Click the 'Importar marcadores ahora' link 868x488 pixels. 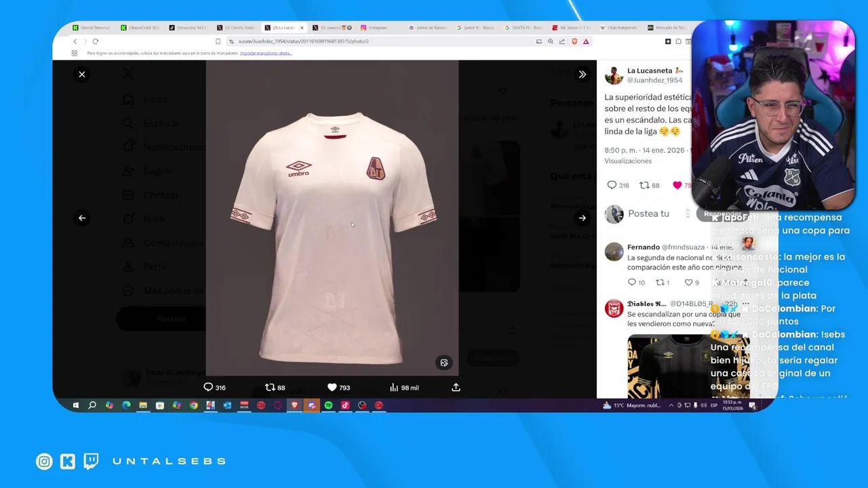[x=266, y=53]
